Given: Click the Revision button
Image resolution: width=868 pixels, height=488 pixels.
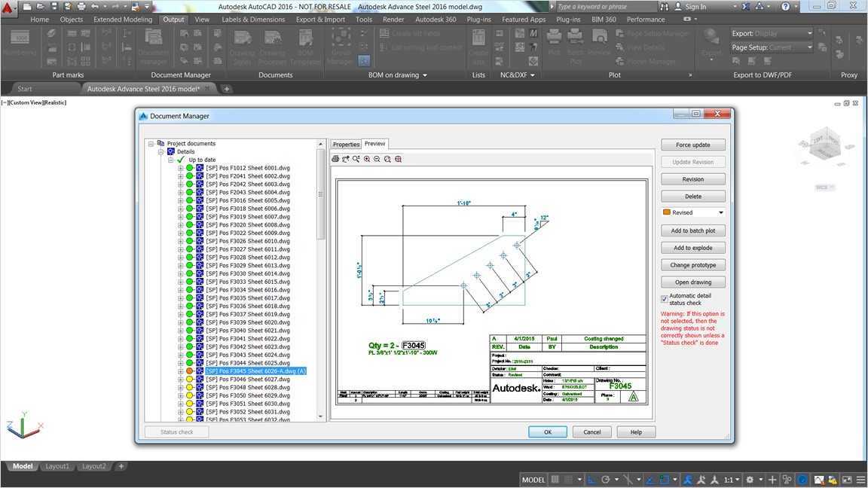Looking at the screenshot, I should 693,179.
